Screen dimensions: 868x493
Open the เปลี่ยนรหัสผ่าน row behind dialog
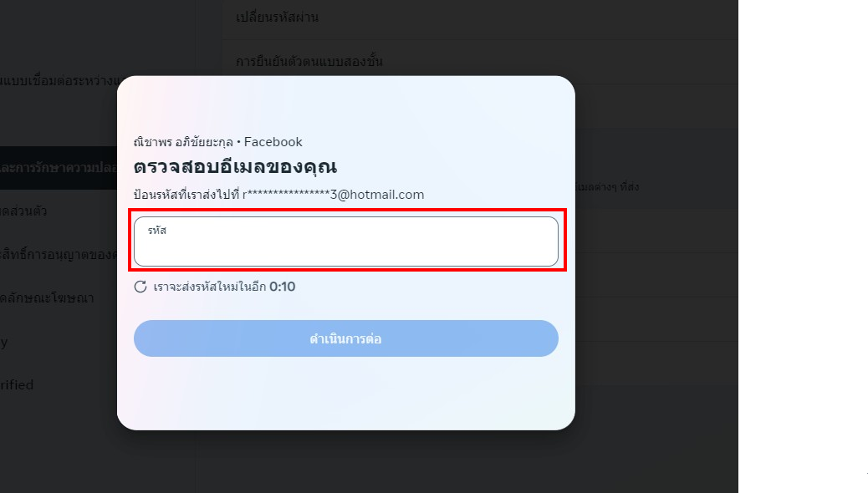[479, 18]
